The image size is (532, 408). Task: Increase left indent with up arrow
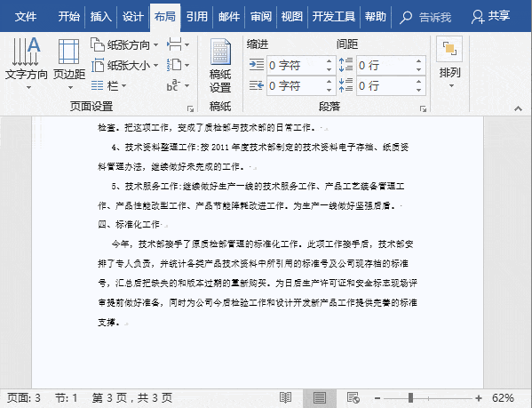[x=330, y=61]
